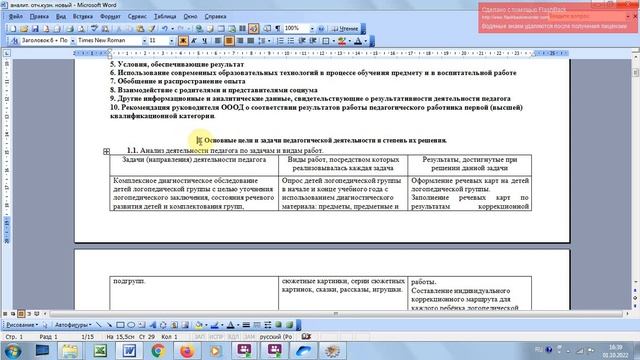The width and height of the screenshot is (640, 360).
Task: Expand the borders dropdown arrow
Action: click(x=333, y=40)
